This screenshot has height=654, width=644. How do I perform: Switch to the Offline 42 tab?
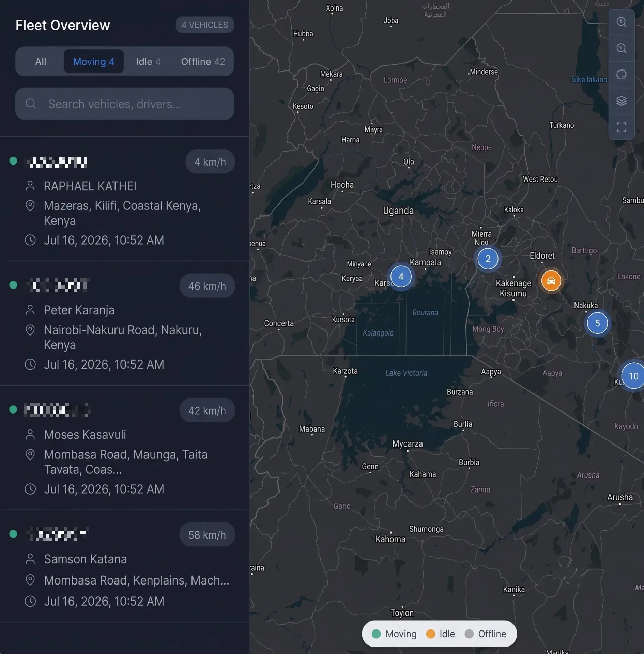(203, 62)
